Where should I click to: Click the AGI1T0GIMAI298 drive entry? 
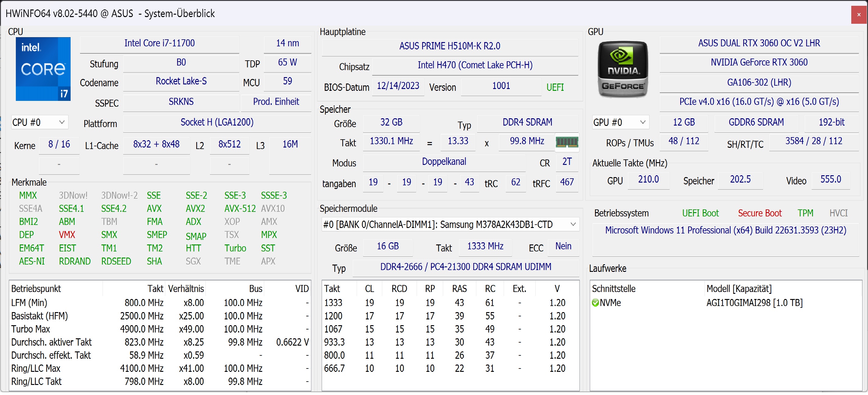[x=754, y=303]
